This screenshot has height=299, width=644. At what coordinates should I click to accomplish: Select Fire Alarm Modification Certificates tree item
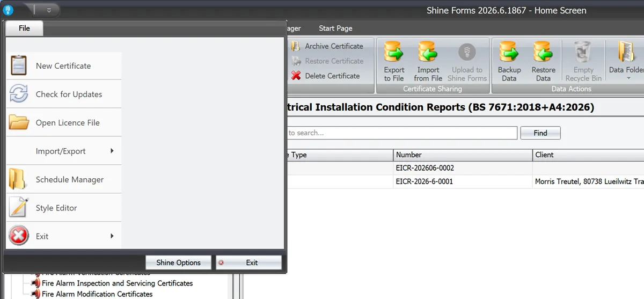[x=97, y=294]
